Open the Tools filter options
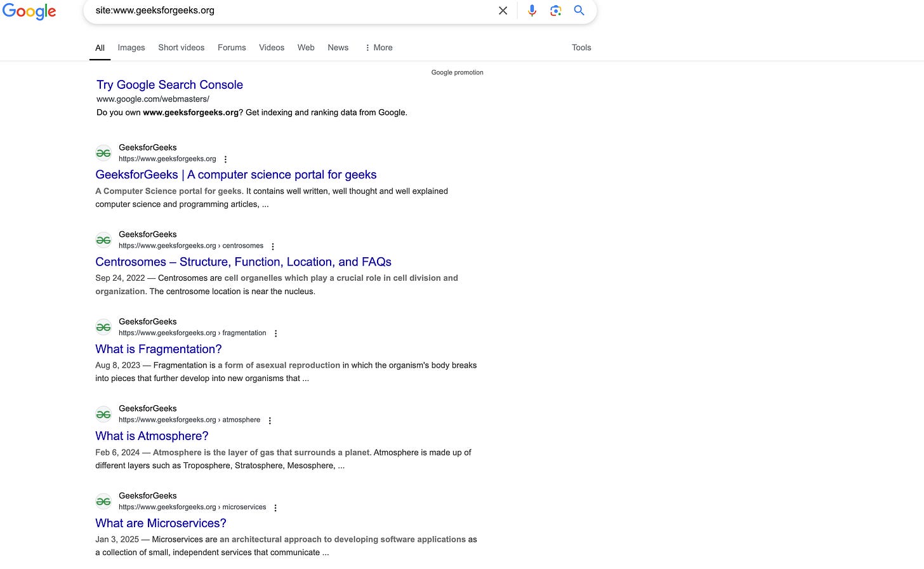Viewport: 924px width, 569px height. coord(581,48)
